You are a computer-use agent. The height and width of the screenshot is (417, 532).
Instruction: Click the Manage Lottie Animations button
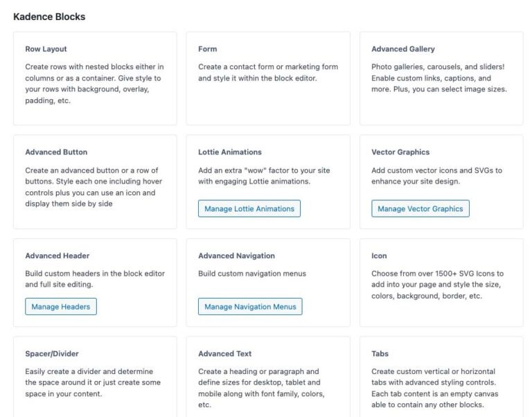click(249, 208)
